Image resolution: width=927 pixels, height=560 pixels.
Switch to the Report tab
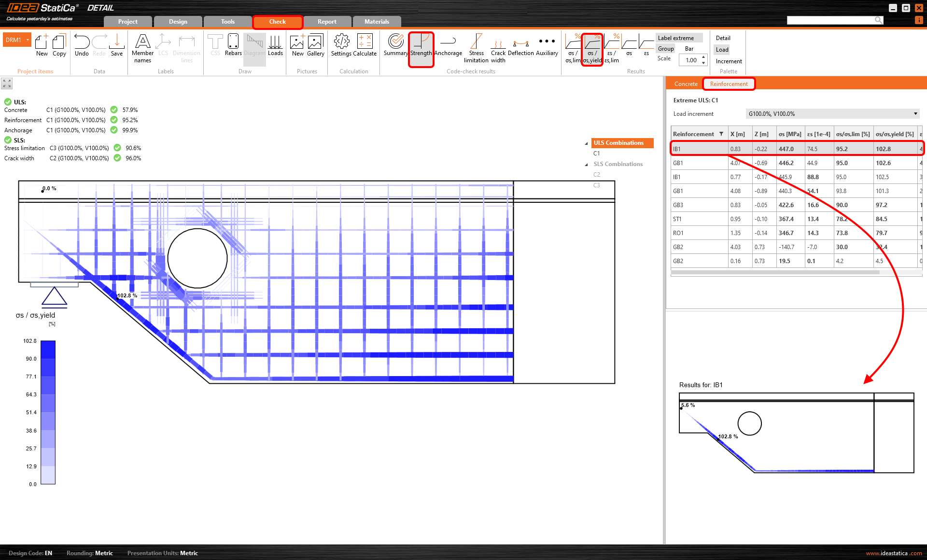(x=327, y=22)
